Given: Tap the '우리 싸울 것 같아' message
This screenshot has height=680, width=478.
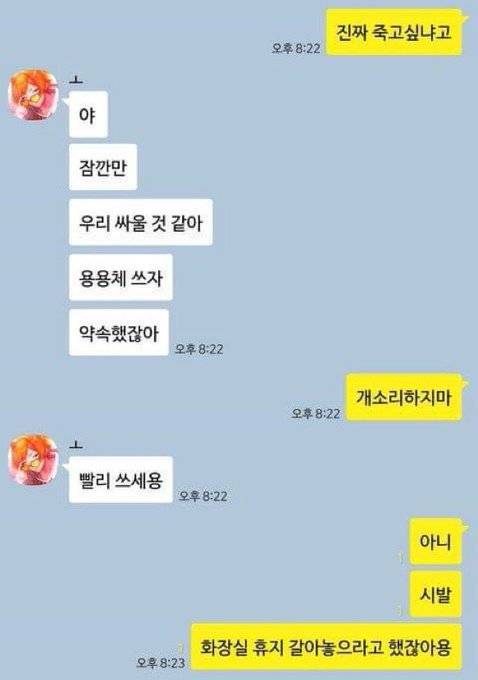Looking at the screenshot, I should coord(141,222).
